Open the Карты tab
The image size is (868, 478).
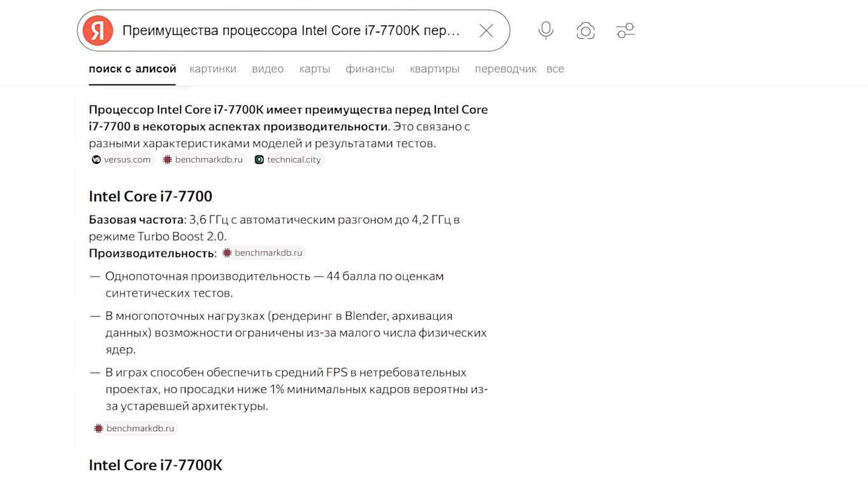[315, 69]
